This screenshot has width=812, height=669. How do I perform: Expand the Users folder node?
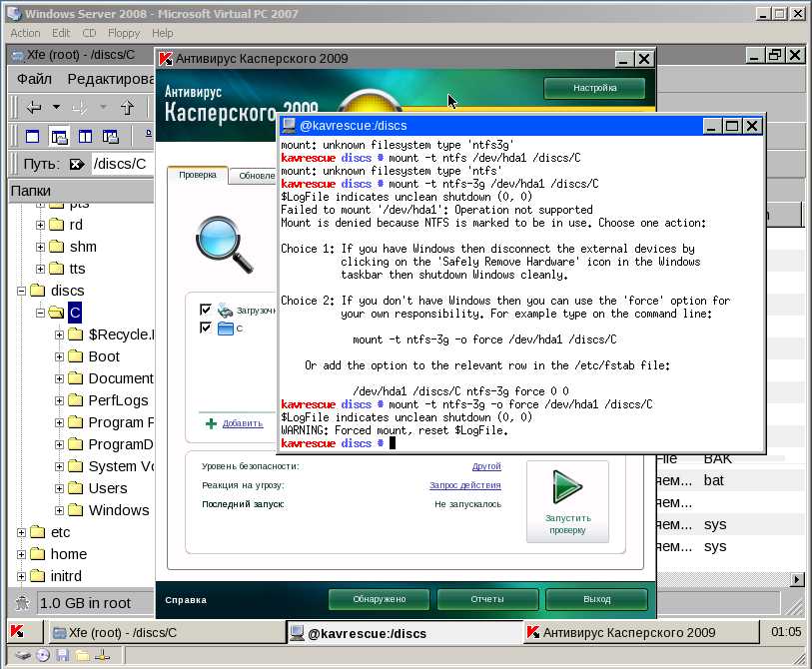(60, 488)
